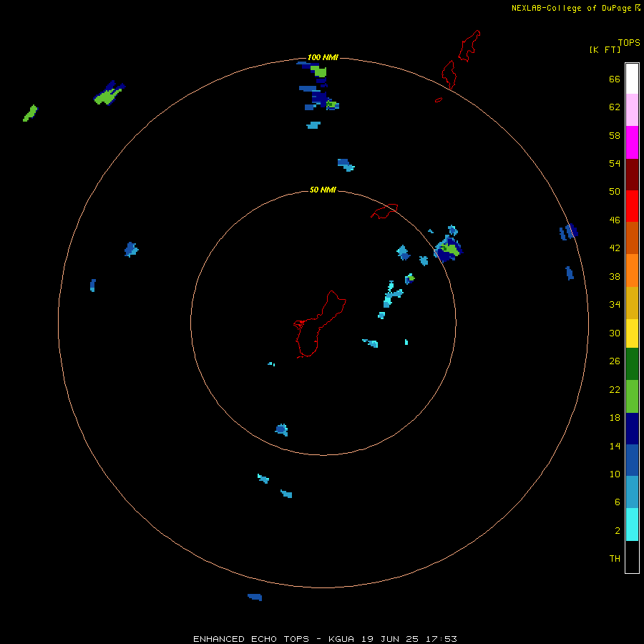
Task: Click the dark green legend swatch
Action: 632,364
